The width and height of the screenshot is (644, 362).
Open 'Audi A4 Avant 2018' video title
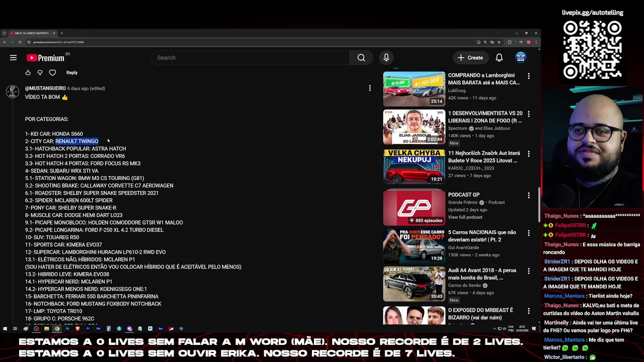(x=482, y=274)
